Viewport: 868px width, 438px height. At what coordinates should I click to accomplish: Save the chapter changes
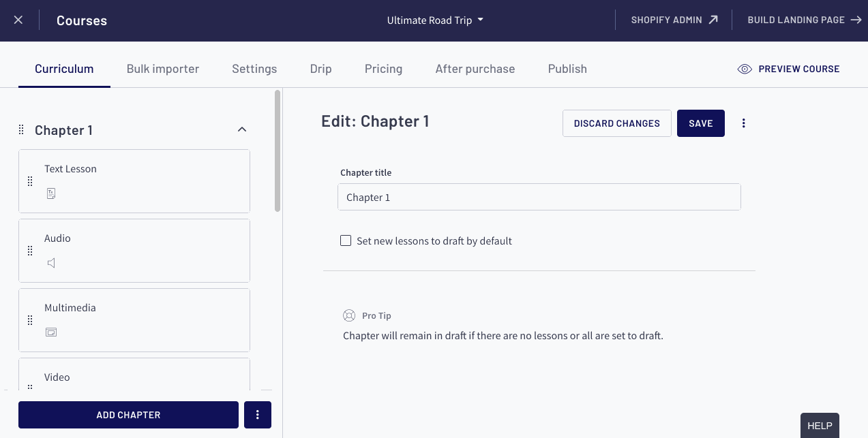tap(701, 123)
